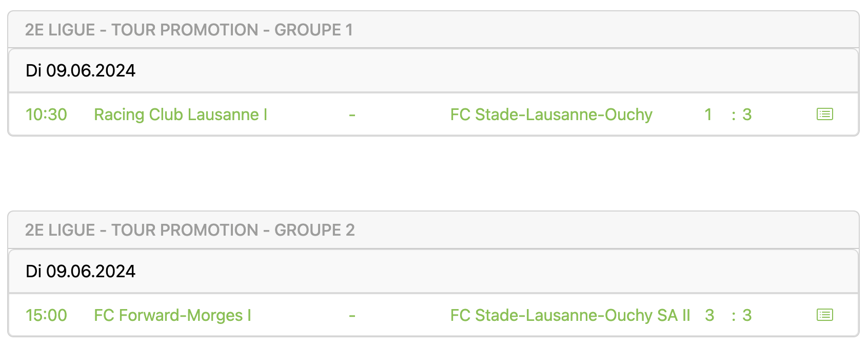
Task: Click the Groupe 1 home score of 1
Action: [708, 114]
